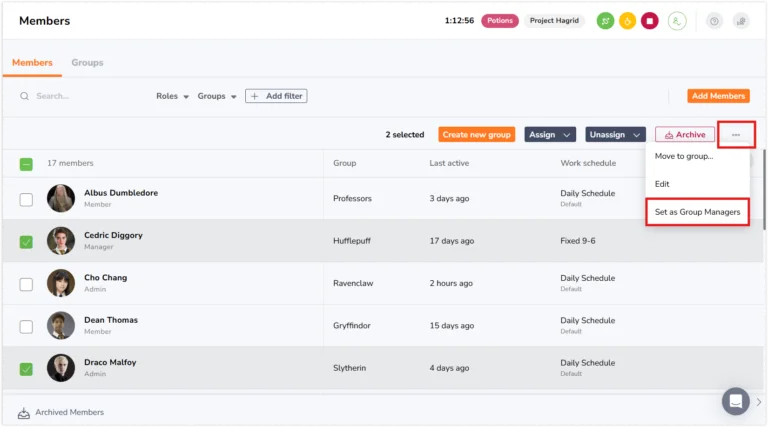This screenshot has height=427, width=768.
Task: Click the 17 days ago cell
Action: tap(452, 241)
